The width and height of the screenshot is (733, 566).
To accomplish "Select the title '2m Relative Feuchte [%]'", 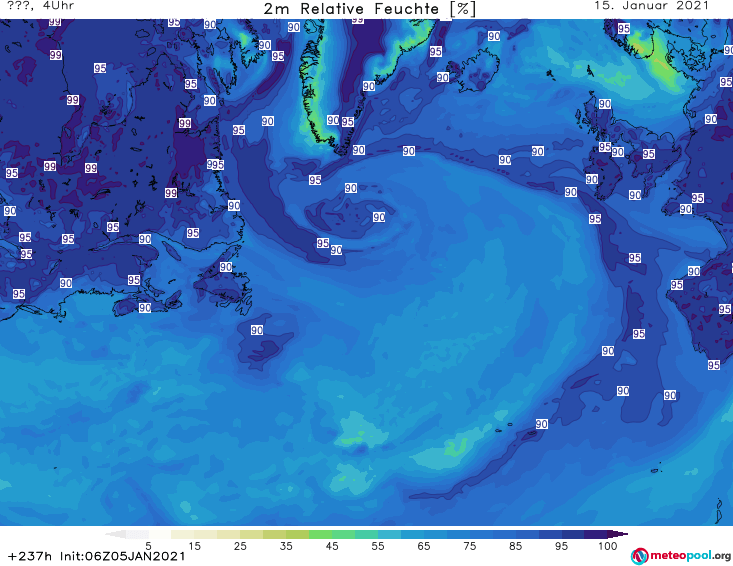I will point(369,9).
